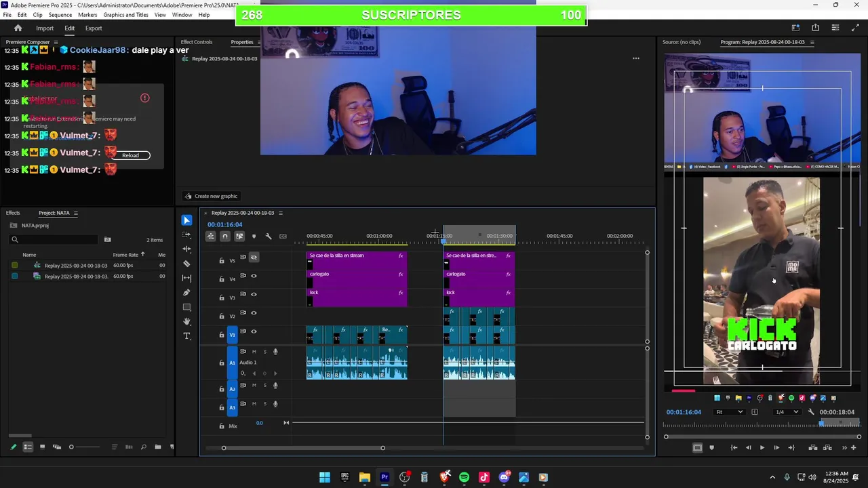Switch to the Effects panel tab
Screen dimensions: 868x488
(x=13, y=213)
